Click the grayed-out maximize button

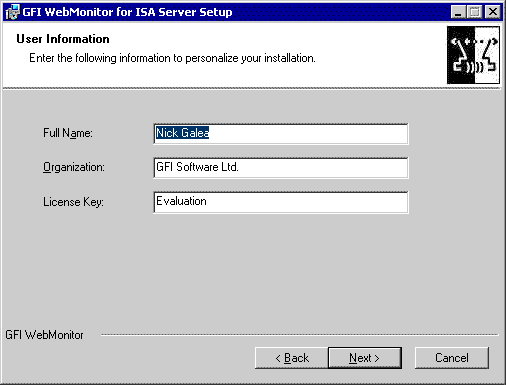pyautogui.click(x=474, y=12)
